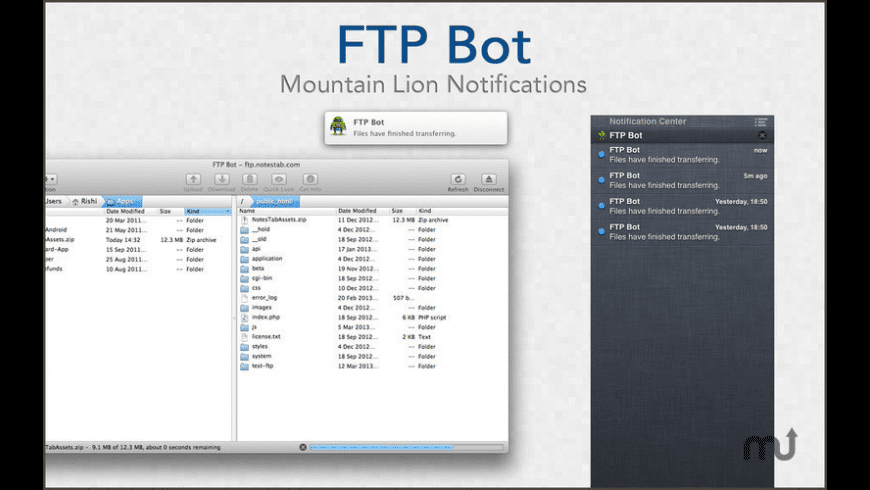Select the css folder icon
This screenshot has width=870, height=490.
click(244, 288)
